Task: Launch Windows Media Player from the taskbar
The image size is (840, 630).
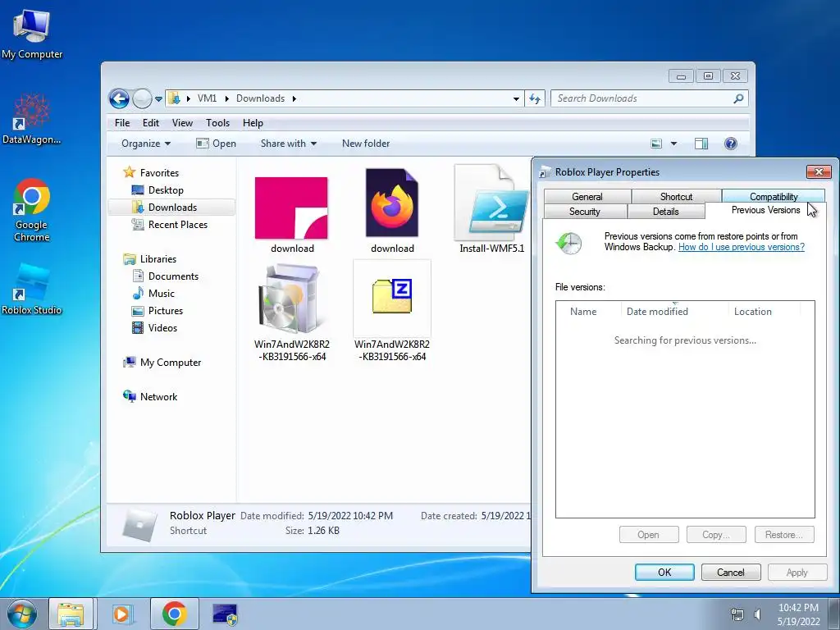Action: click(121, 614)
